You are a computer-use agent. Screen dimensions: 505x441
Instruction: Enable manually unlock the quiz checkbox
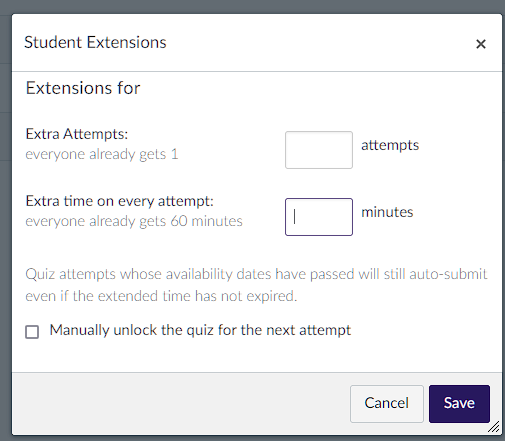coord(32,332)
